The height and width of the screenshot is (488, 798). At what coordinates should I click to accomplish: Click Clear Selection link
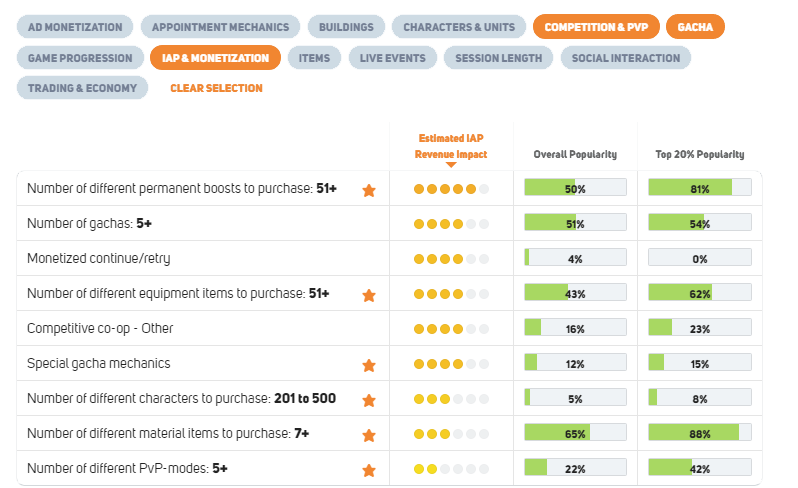pos(216,88)
